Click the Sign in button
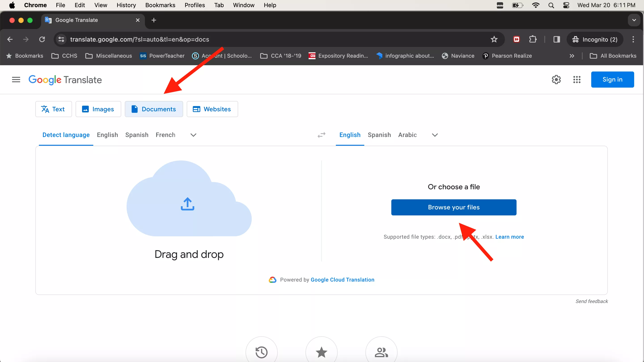Image resolution: width=644 pixels, height=362 pixels. [x=612, y=80]
